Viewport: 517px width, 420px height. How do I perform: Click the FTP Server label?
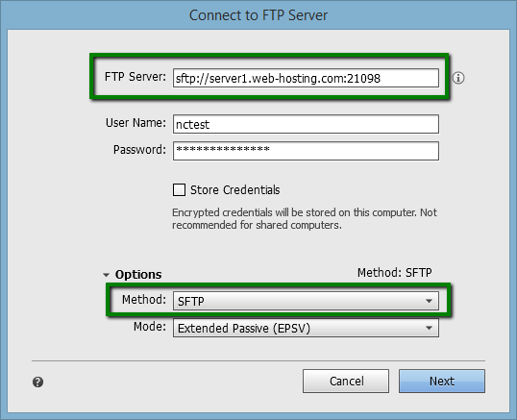click(135, 77)
